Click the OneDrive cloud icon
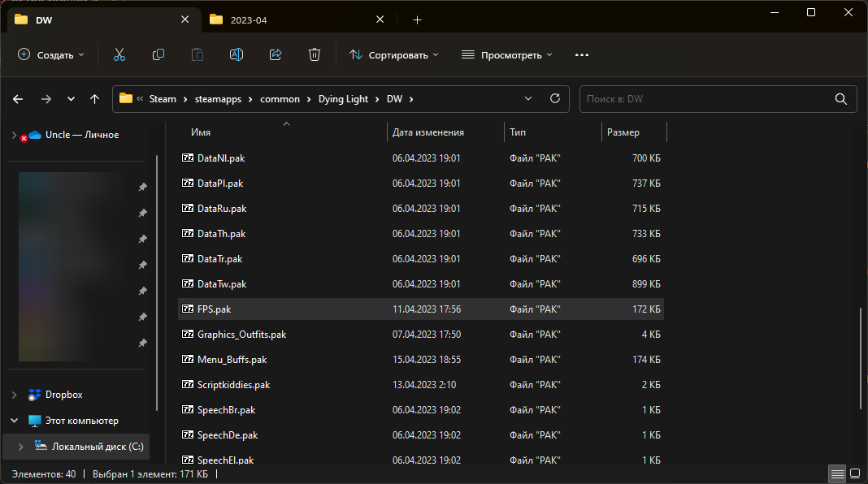Image resolution: width=868 pixels, height=484 pixels. (35, 135)
